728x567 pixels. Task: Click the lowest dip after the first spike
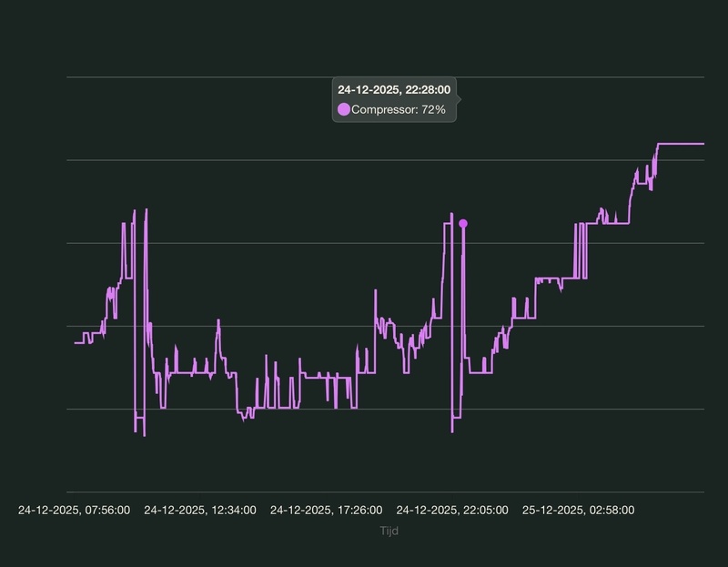coord(144,435)
